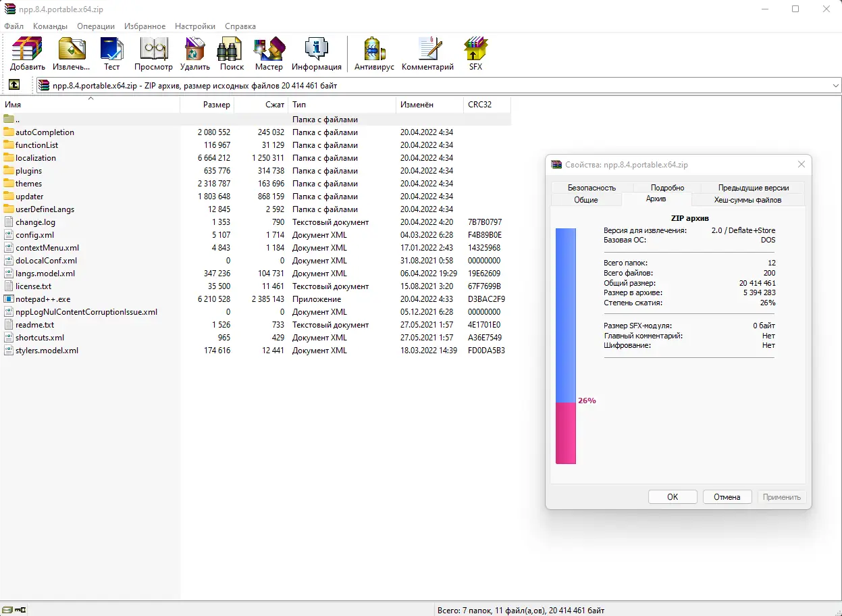This screenshot has height=616, width=842.
Task: Switch to the Подробно tab
Action: [x=667, y=188]
